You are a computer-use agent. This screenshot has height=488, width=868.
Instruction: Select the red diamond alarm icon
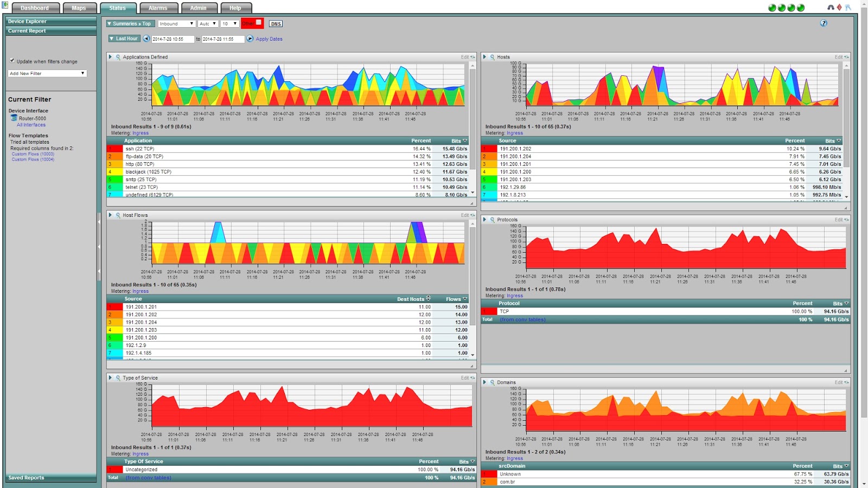point(839,6)
